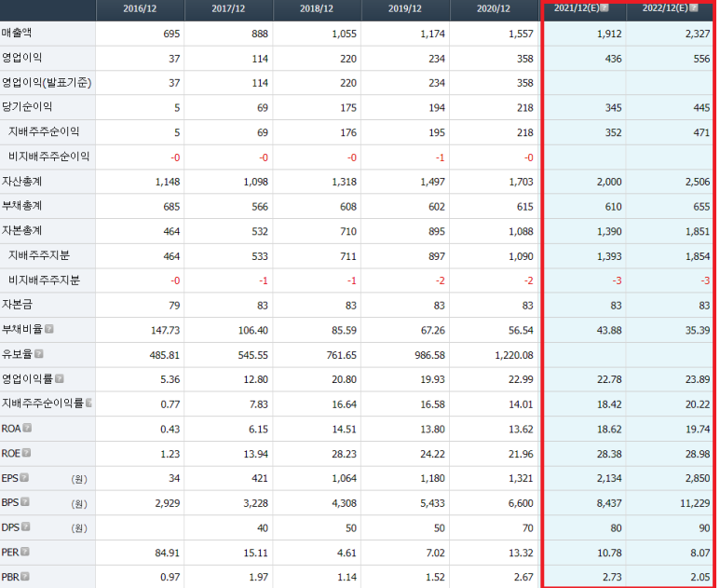Open the help icon next to 지배주주순이익률
This screenshot has width=720, height=588.
(88, 403)
